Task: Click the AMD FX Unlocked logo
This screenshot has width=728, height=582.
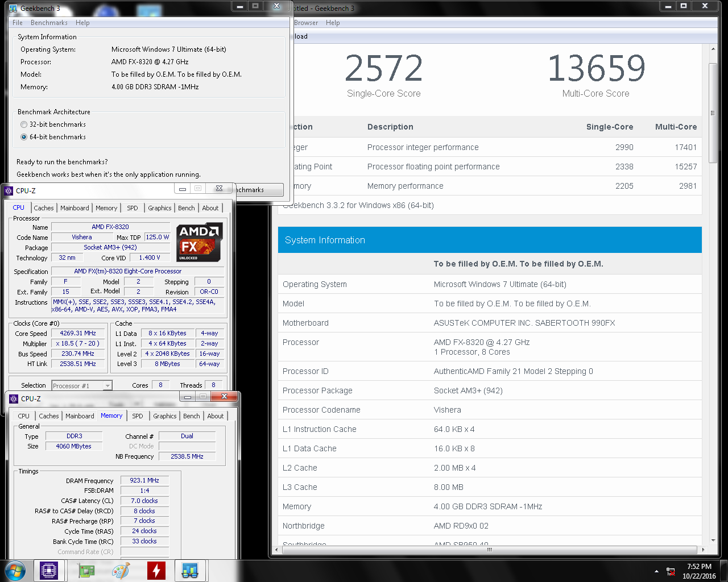Action: click(x=199, y=243)
